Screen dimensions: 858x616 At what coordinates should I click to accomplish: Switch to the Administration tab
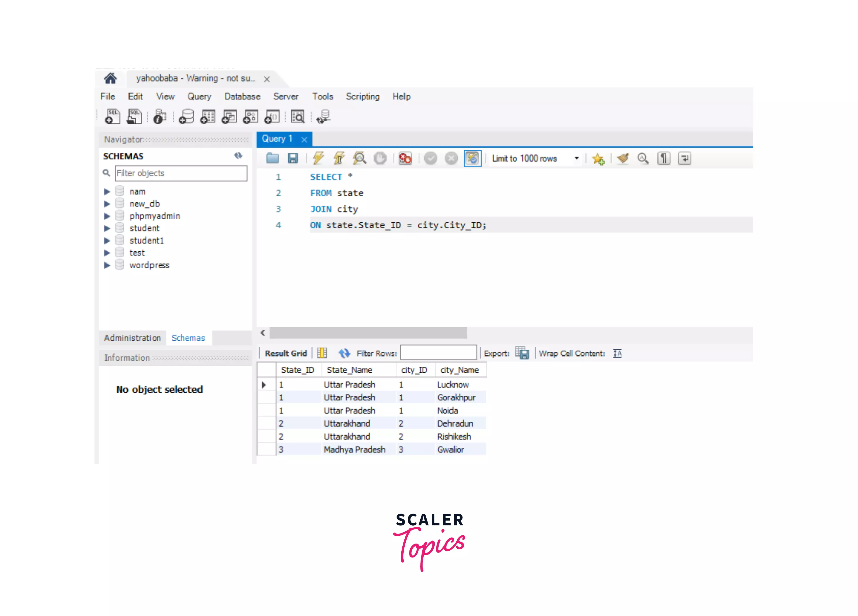(x=132, y=337)
